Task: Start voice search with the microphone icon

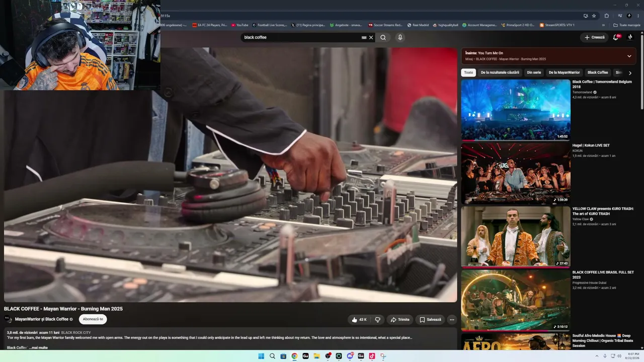Action: pos(400,37)
